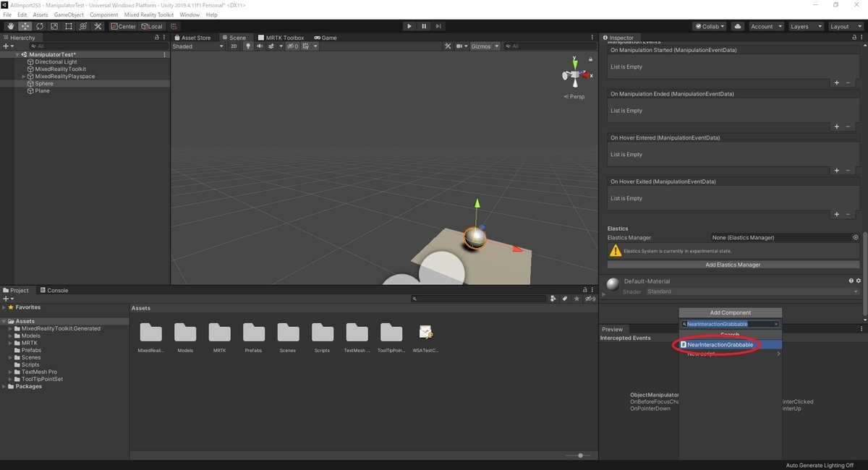This screenshot has height=470, width=868.
Task: Open the GameObject menu
Action: tap(69, 14)
